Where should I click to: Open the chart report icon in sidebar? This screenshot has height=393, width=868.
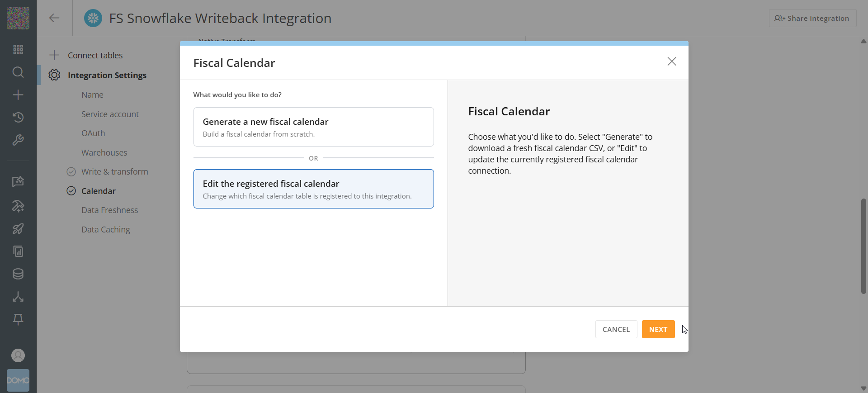point(18,251)
